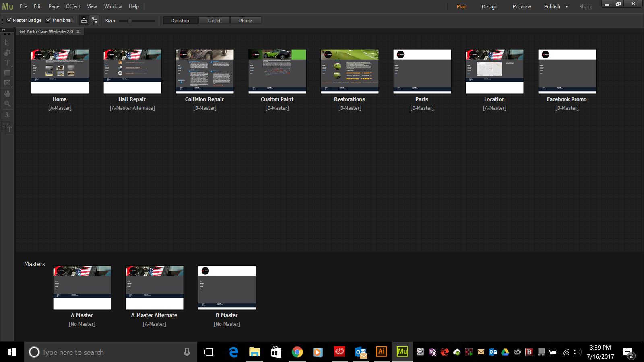This screenshot has width=644, height=362.
Task: Open Outlook from taskbar
Action: tap(361, 352)
